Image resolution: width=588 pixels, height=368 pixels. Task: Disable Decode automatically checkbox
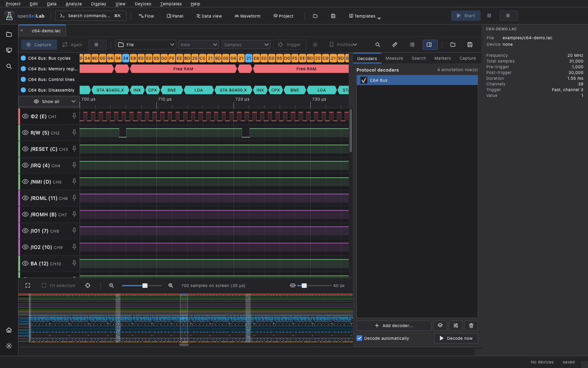click(x=359, y=338)
